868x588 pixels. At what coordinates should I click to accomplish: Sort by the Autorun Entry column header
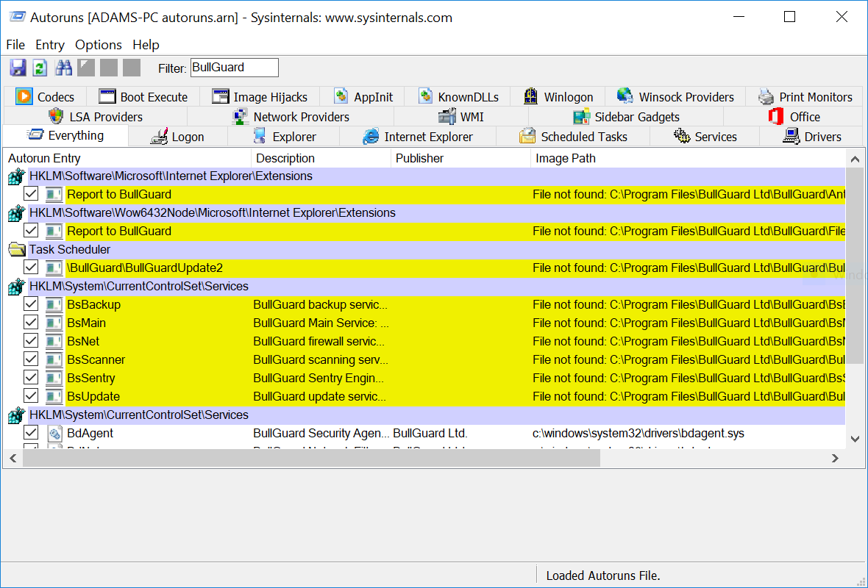(x=127, y=158)
